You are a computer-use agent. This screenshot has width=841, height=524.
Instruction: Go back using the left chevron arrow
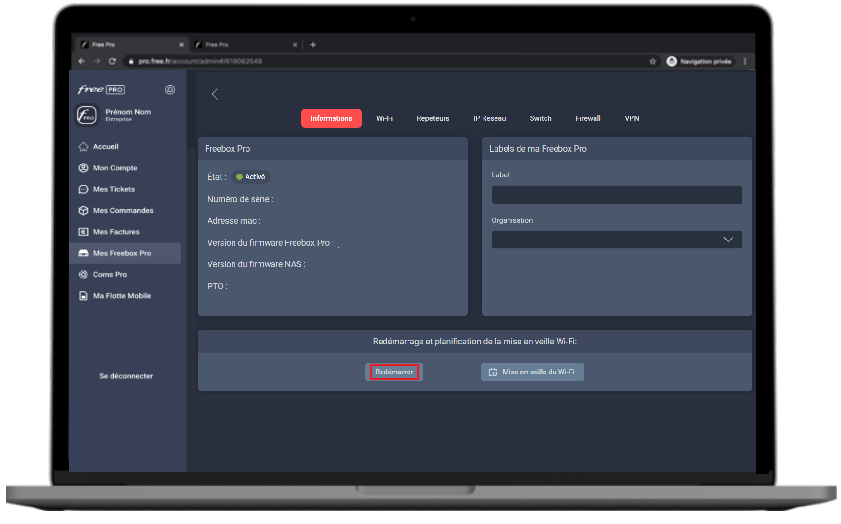pyautogui.click(x=215, y=94)
